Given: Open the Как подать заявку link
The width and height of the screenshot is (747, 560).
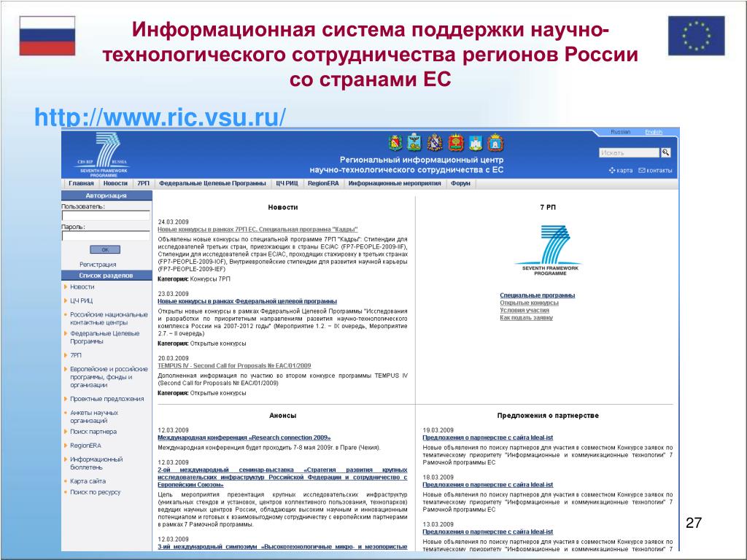Looking at the screenshot, I should [x=527, y=318].
